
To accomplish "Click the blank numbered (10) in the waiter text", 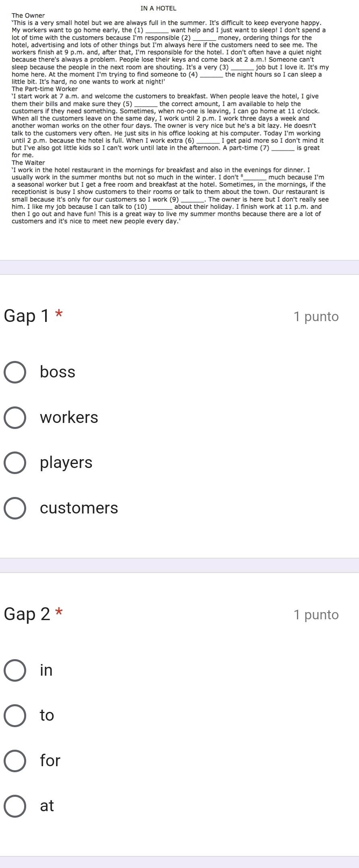I will [161, 208].
